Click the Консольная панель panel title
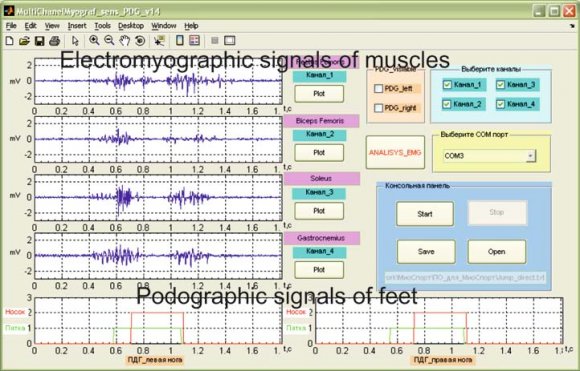The width and height of the screenshot is (580, 371). click(417, 186)
